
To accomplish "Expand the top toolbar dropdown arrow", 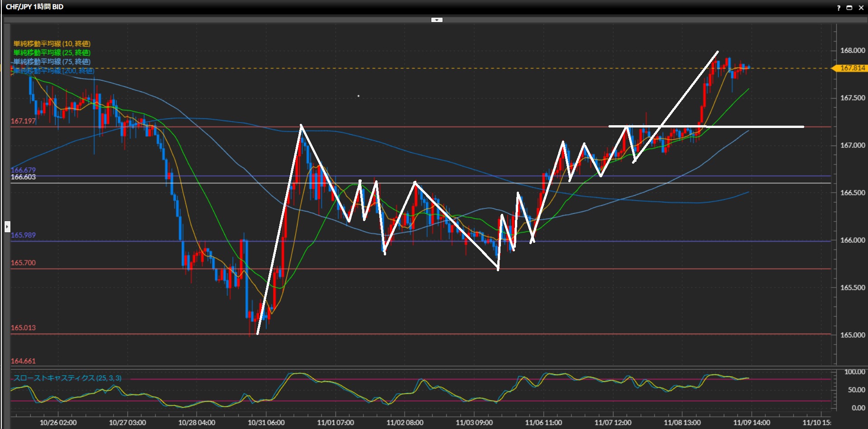I will pyautogui.click(x=437, y=20).
